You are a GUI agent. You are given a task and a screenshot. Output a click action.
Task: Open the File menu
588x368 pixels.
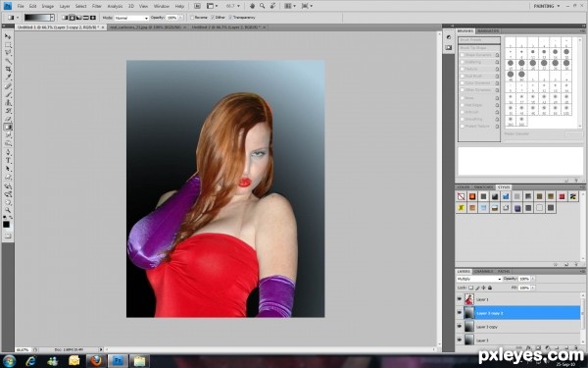(x=21, y=6)
